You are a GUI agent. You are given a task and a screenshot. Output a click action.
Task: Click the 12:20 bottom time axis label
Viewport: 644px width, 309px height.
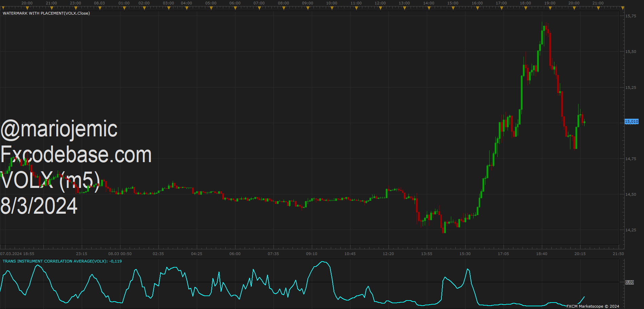[x=388, y=254]
